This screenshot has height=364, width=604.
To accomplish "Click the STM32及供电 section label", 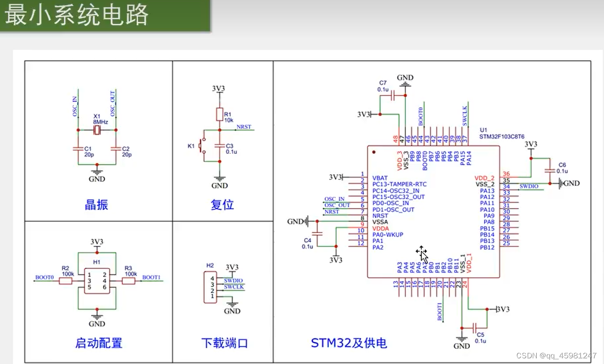I will [349, 343].
